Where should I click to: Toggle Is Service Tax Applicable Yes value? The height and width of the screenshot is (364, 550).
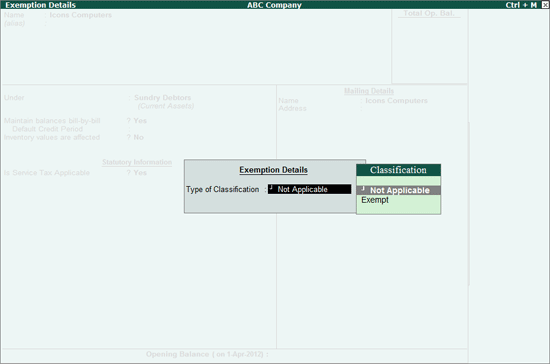coord(140,173)
